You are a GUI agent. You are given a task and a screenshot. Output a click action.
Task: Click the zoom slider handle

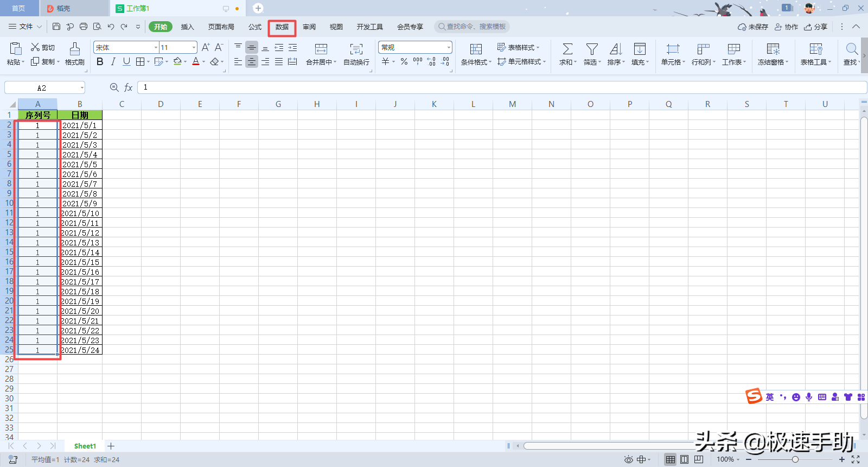coord(795,459)
